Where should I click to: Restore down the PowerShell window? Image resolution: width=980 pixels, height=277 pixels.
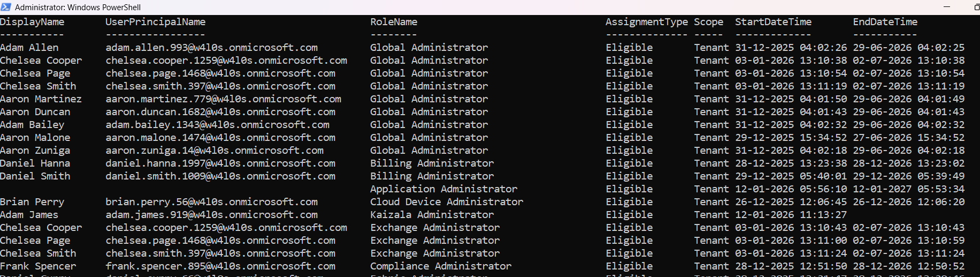976,7
